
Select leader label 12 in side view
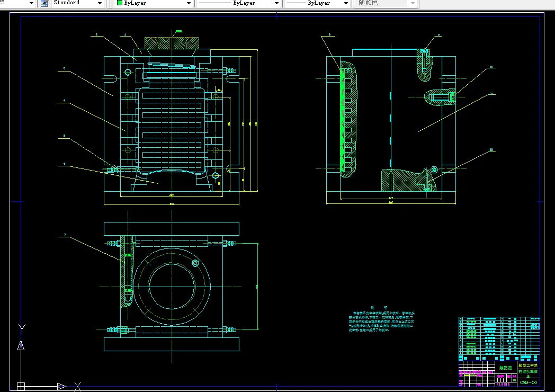click(491, 149)
